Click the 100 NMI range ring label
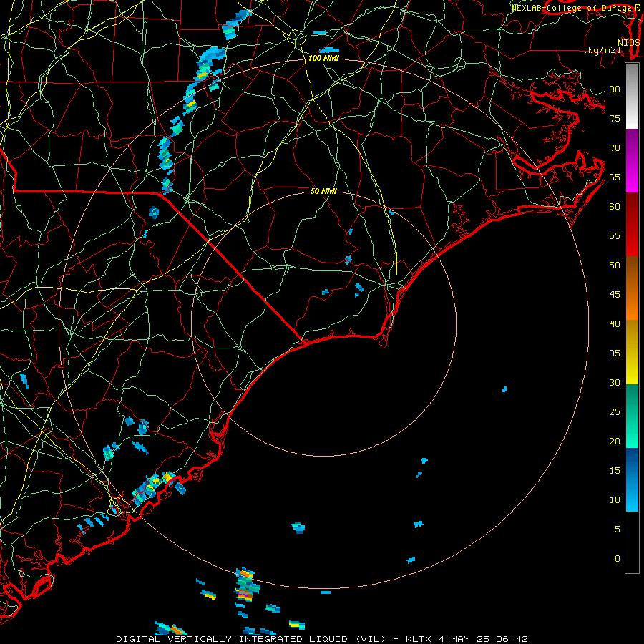 pyautogui.click(x=323, y=59)
